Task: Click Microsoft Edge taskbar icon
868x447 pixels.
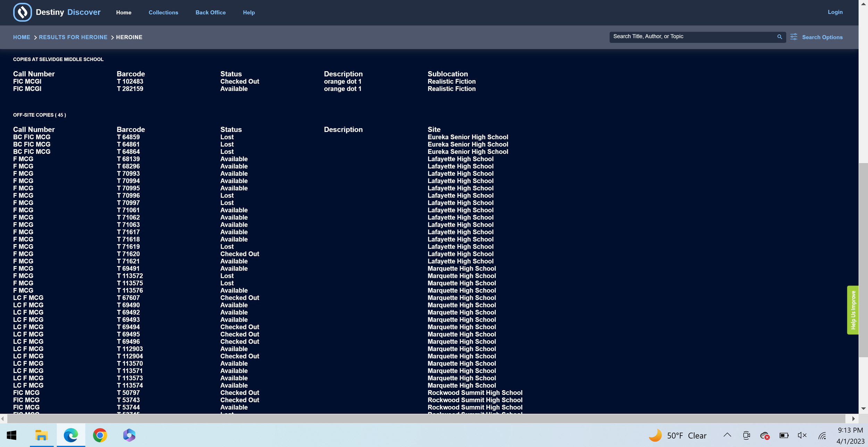Action: pos(71,435)
